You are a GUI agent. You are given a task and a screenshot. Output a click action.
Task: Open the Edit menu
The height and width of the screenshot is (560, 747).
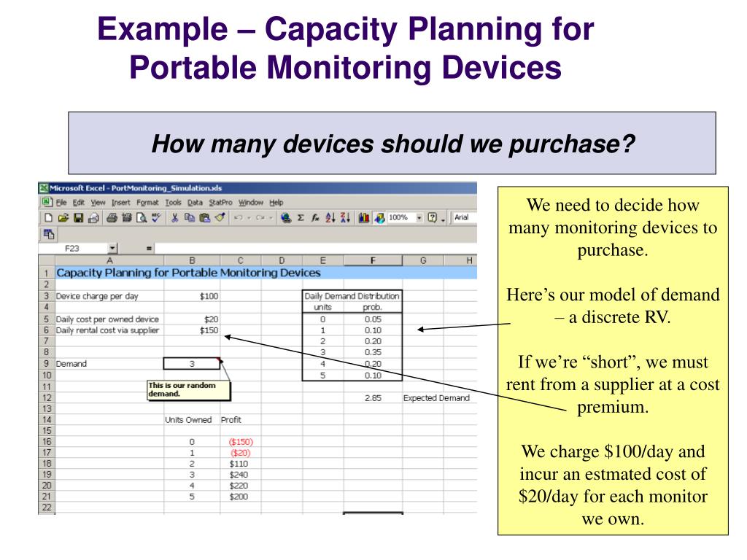point(79,203)
